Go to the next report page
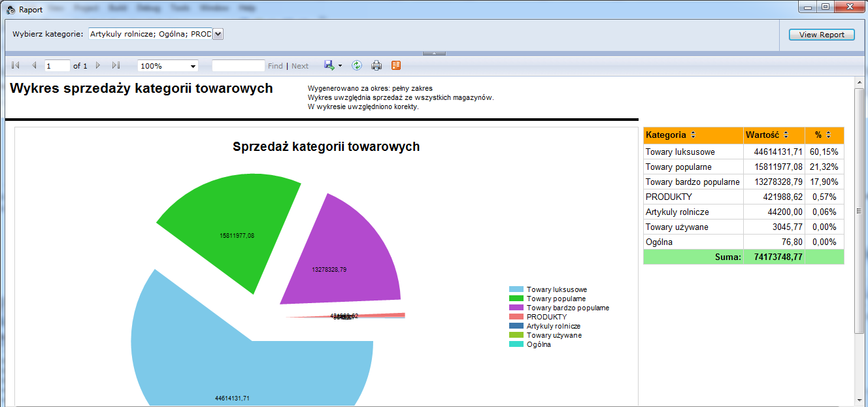This screenshot has width=868, height=407. tap(98, 66)
